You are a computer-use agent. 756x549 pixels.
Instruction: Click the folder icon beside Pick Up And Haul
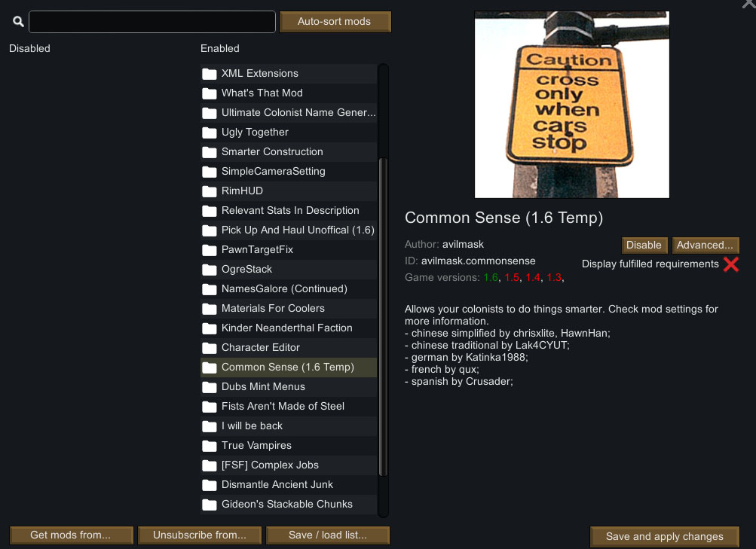pos(210,230)
